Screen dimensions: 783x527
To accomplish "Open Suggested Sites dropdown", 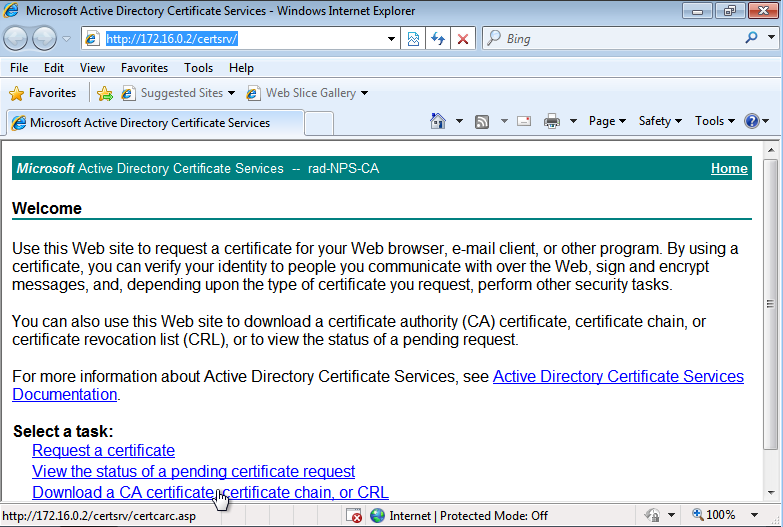I will pyautogui.click(x=178, y=93).
